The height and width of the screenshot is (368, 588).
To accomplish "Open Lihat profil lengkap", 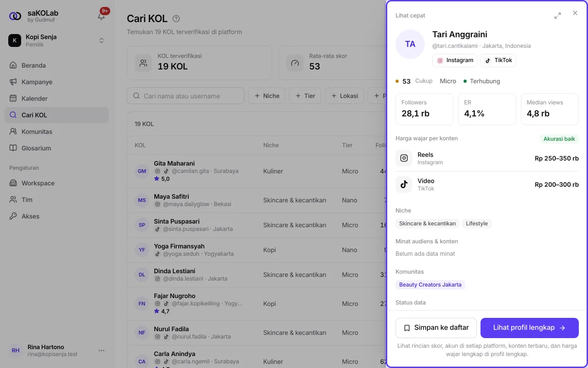I will (530, 328).
